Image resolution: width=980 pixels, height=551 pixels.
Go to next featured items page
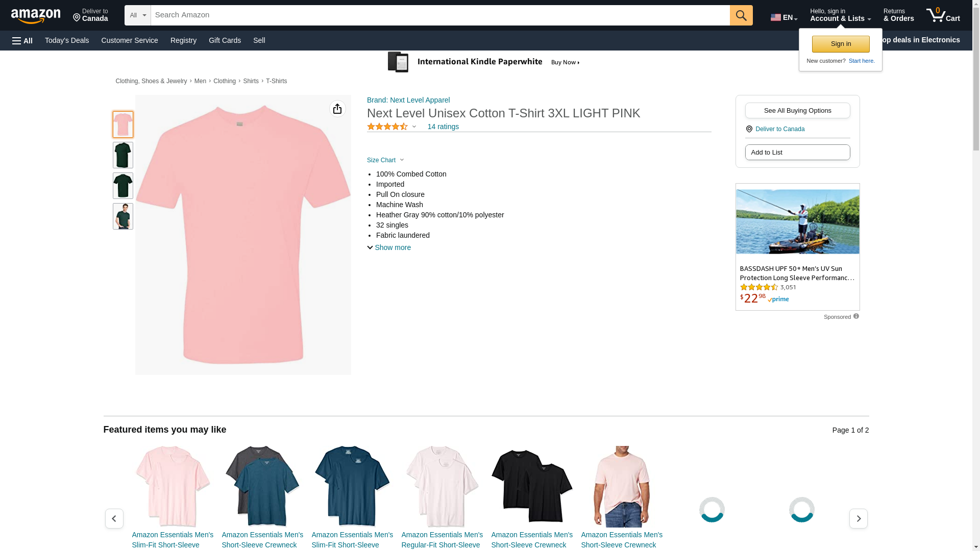click(858, 518)
